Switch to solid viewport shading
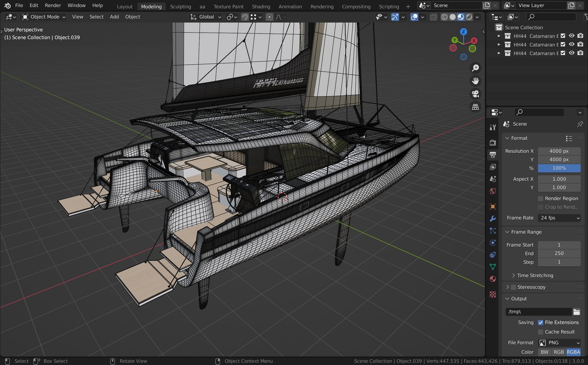 click(x=453, y=17)
